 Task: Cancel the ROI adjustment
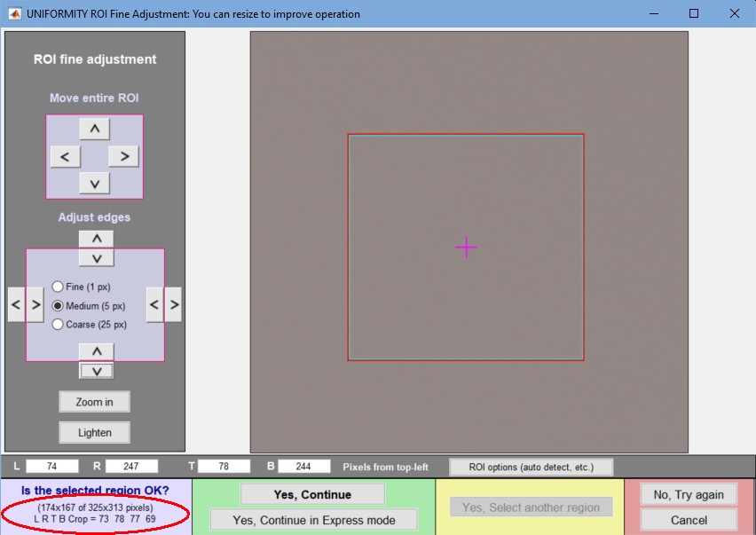coord(689,520)
